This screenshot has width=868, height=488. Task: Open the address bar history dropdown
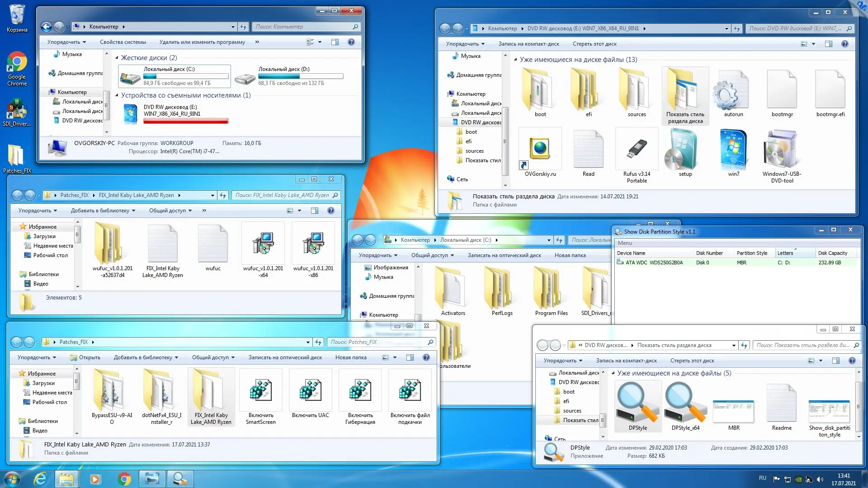[232, 27]
